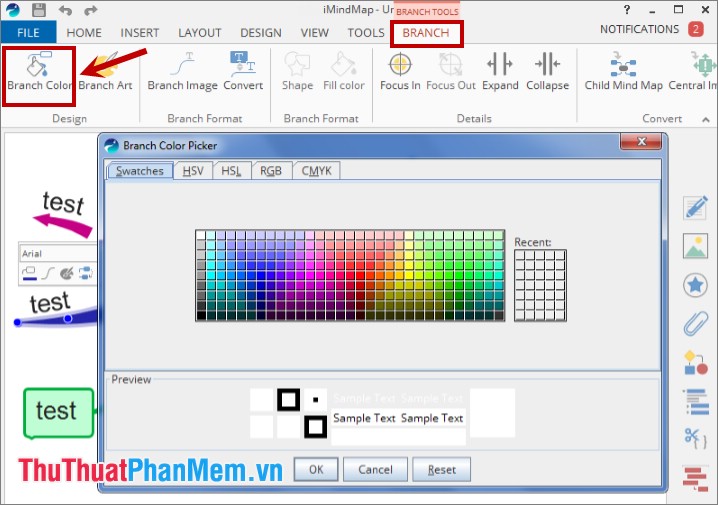The image size is (718, 505).
Task: Pick the top-left white color swatch
Action: click(x=202, y=236)
